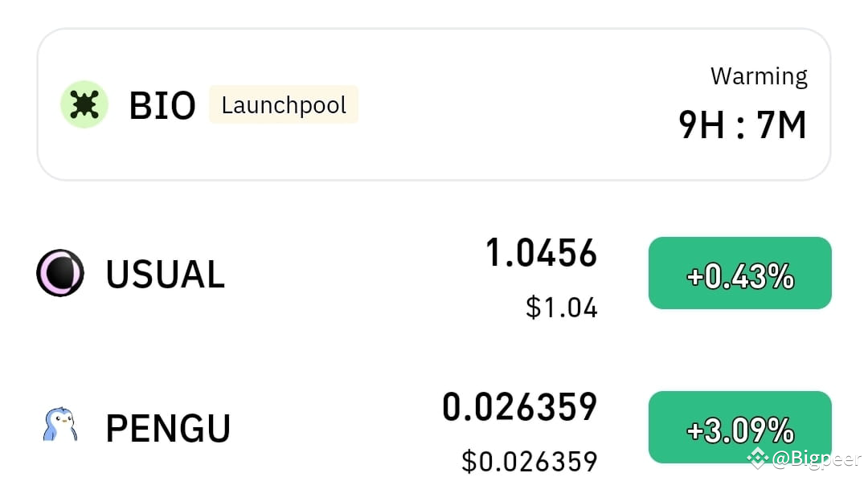
Task: Toggle the +0.43% change indicator for USUAL
Action: (739, 273)
